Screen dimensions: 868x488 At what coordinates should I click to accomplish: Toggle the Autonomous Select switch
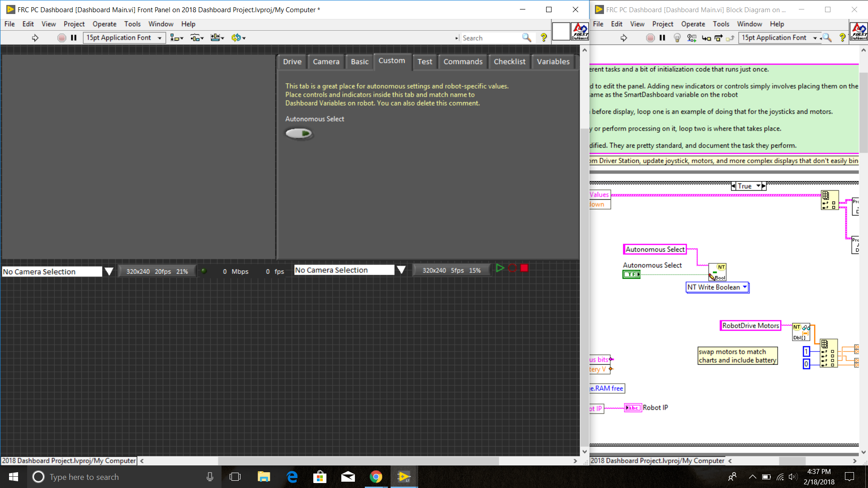tap(299, 133)
